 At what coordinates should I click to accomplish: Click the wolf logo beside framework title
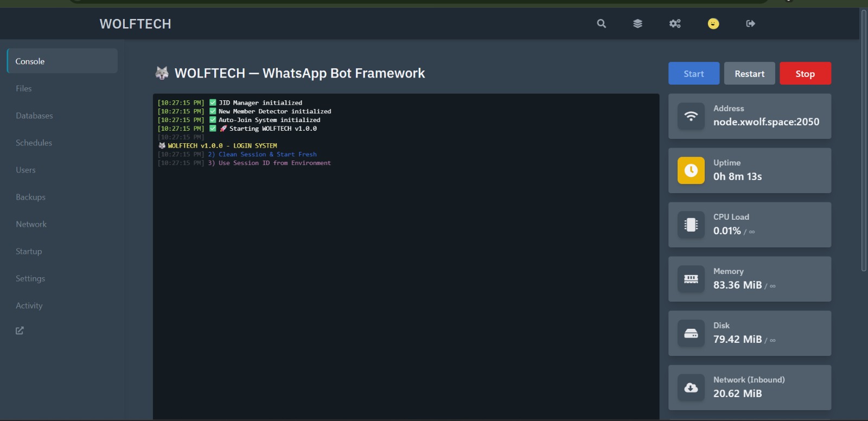tap(162, 73)
